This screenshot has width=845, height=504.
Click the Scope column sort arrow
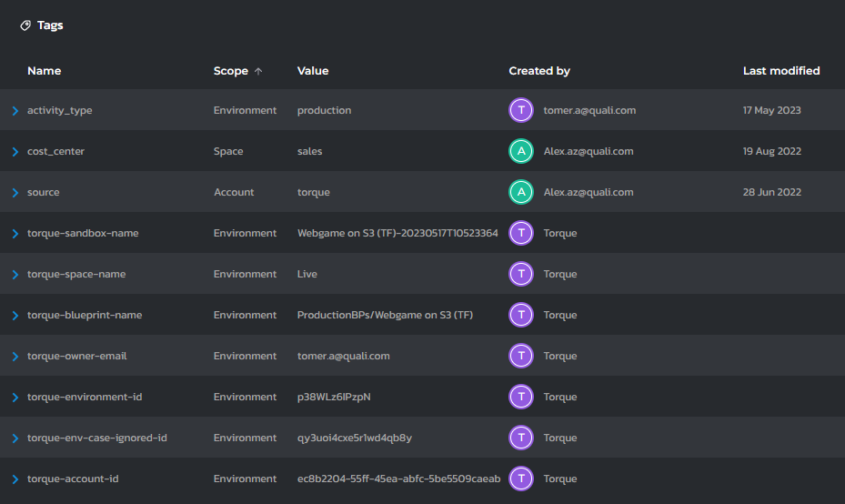click(x=258, y=71)
